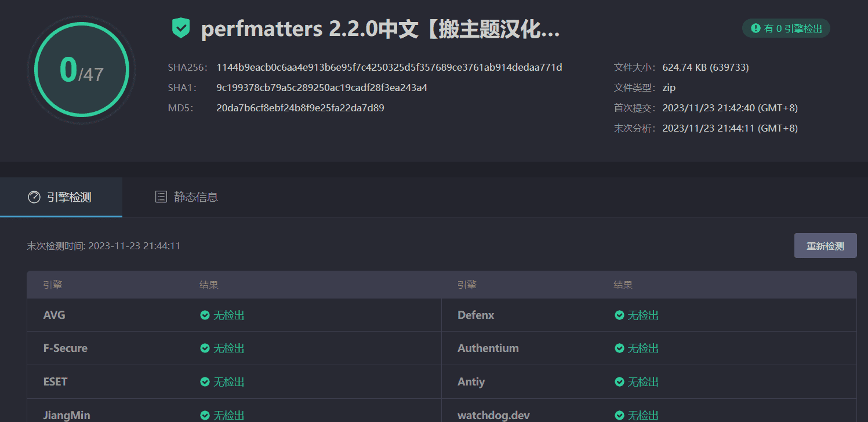This screenshot has width=868, height=422.
Task: Click the green check icon in AVG row
Action: point(205,315)
